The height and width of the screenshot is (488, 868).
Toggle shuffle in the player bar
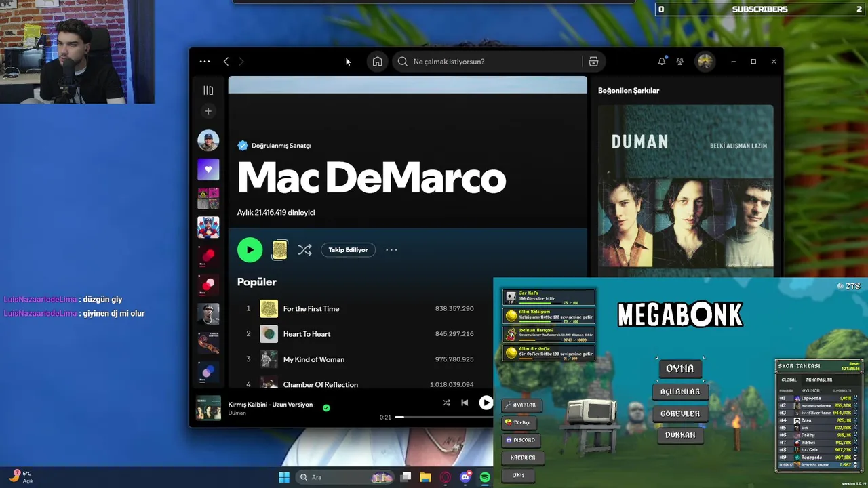(x=446, y=403)
